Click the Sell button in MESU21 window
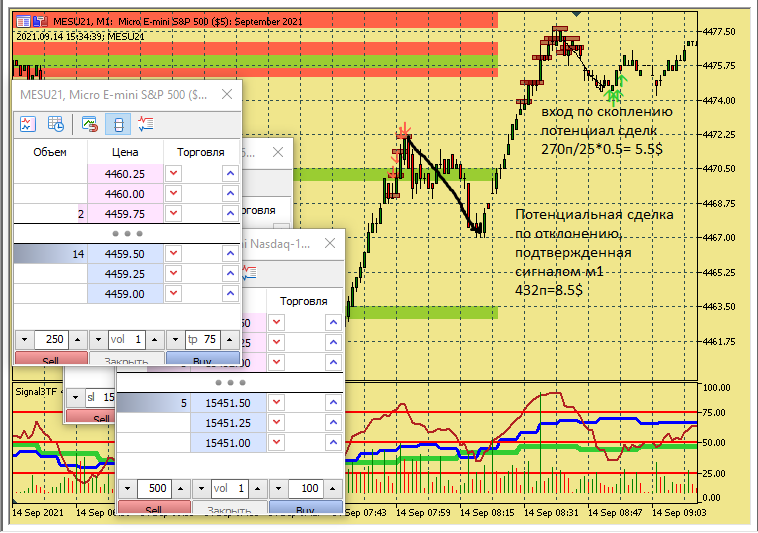The height and width of the screenshot is (533, 758). tap(51, 359)
